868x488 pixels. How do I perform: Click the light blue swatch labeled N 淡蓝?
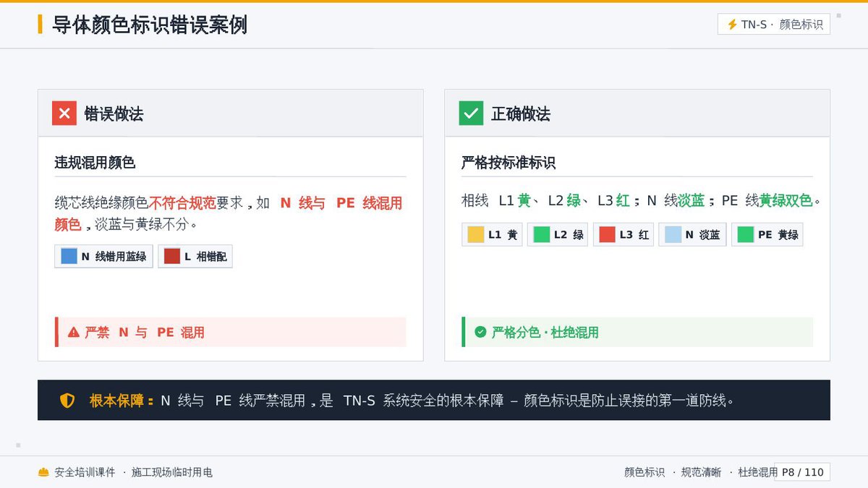click(673, 234)
